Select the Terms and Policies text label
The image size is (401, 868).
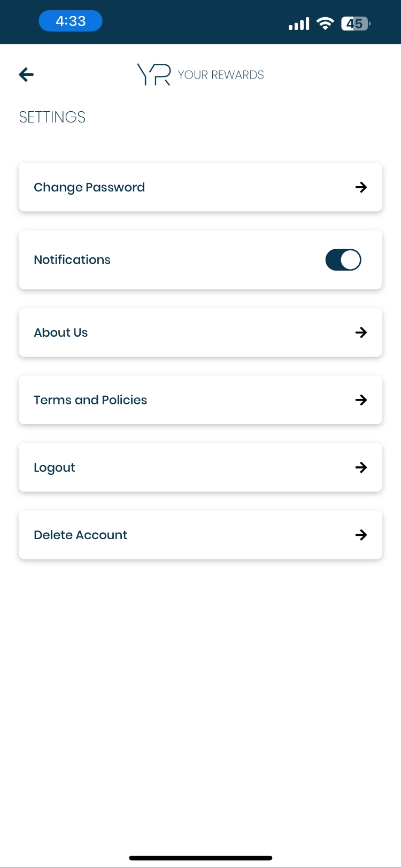tap(90, 400)
